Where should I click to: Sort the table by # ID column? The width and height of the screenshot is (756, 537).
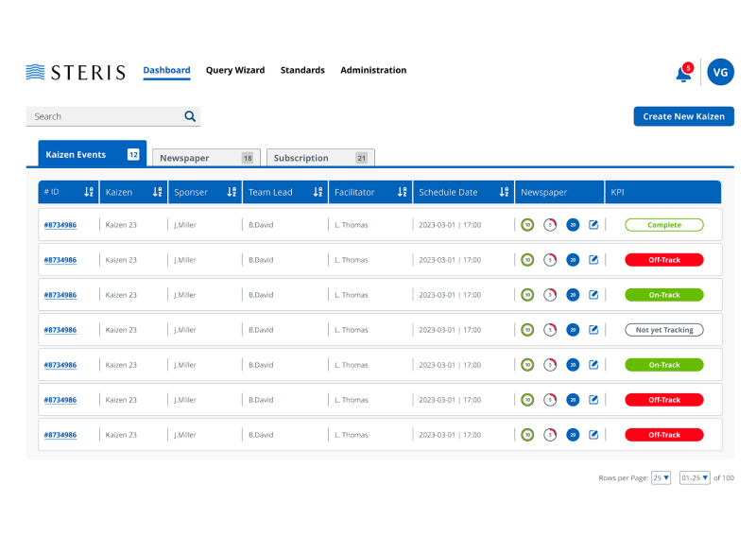89,192
